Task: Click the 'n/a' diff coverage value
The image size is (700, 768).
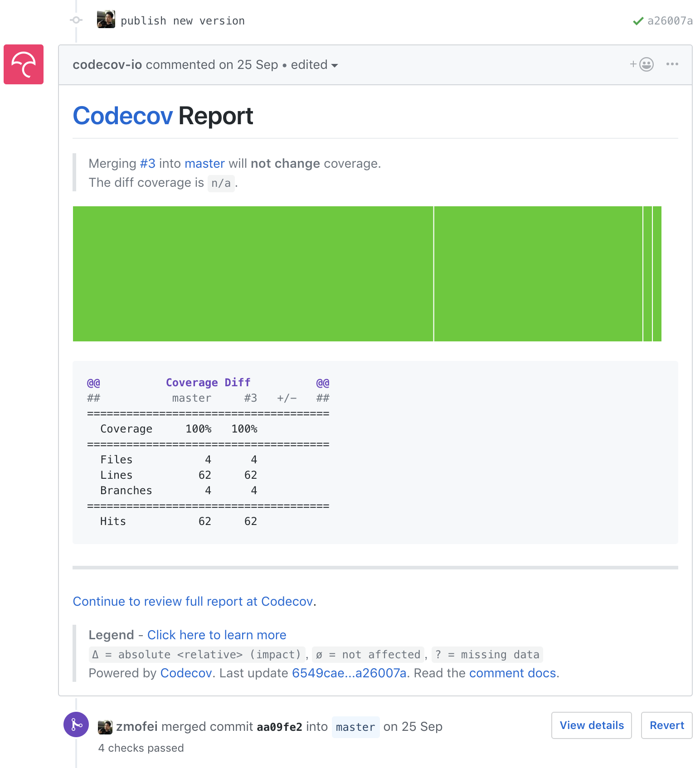Action: (x=221, y=183)
